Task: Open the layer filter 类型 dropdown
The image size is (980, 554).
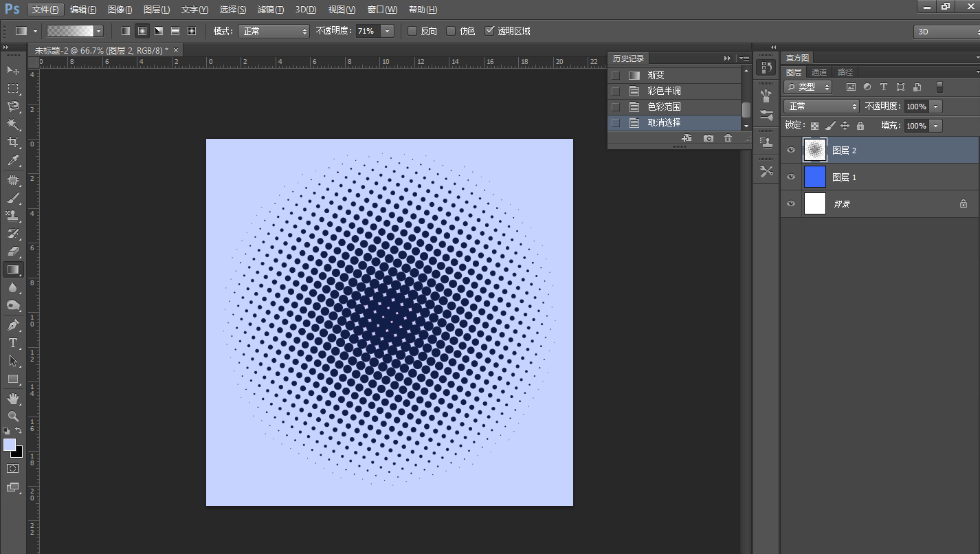Action: pos(808,87)
